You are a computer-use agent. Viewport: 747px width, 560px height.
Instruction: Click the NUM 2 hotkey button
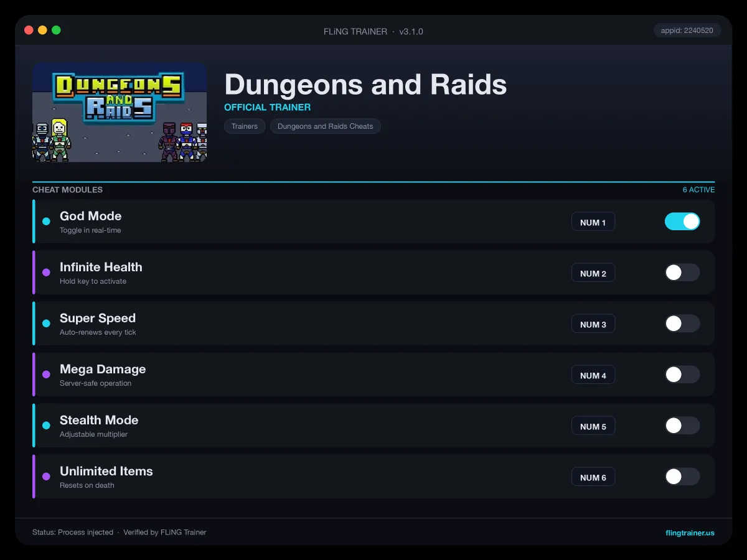[593, 273]
